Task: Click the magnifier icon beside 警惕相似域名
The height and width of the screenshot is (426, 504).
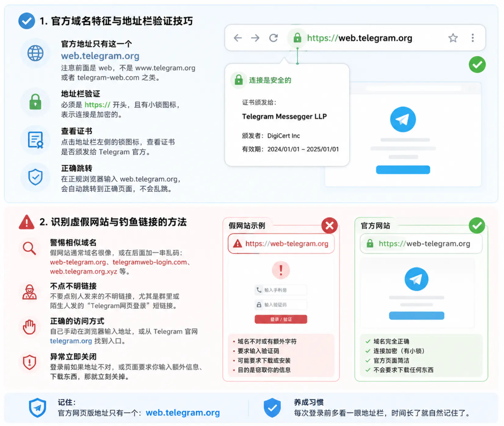Action: point(30,248)
